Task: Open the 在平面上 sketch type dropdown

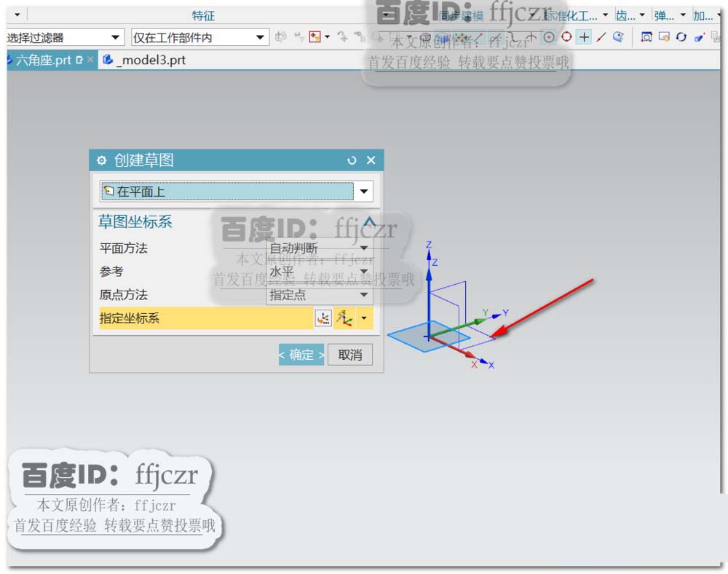Action: pos(237,192)
